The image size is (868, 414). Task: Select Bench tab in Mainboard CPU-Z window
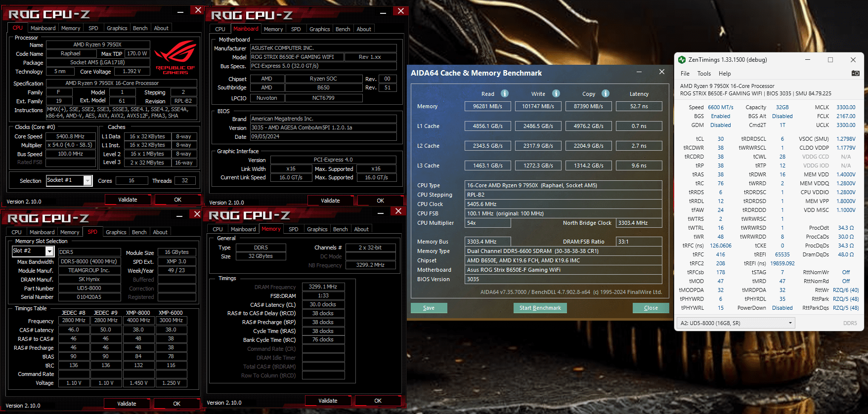pyautogui.click(x=343, y=29)
